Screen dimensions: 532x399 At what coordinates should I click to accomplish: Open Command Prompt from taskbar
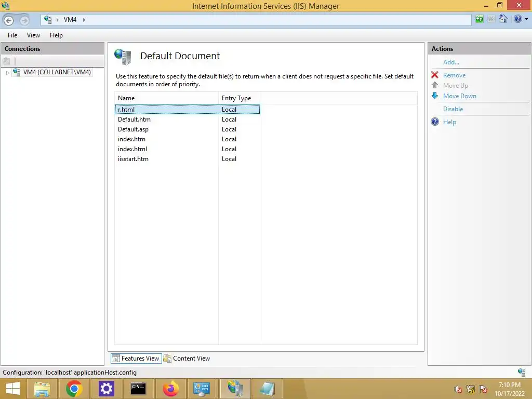click(x=138, y=389)
